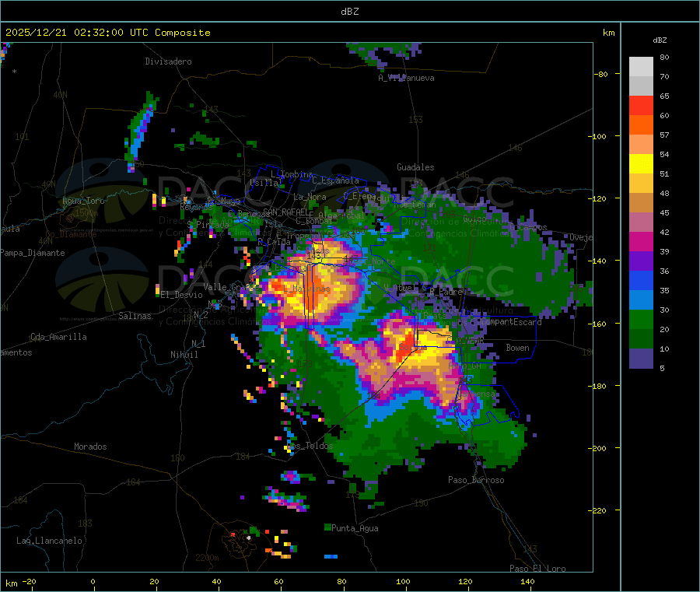
Task: Click the tan 45-48 dBZ legend swatch
Action: 641,203
